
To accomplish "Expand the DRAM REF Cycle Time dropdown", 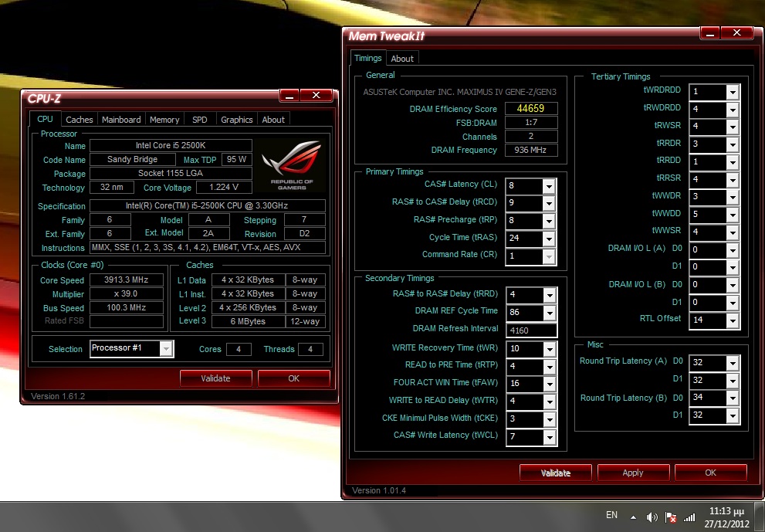I will [x=550, y=313].
